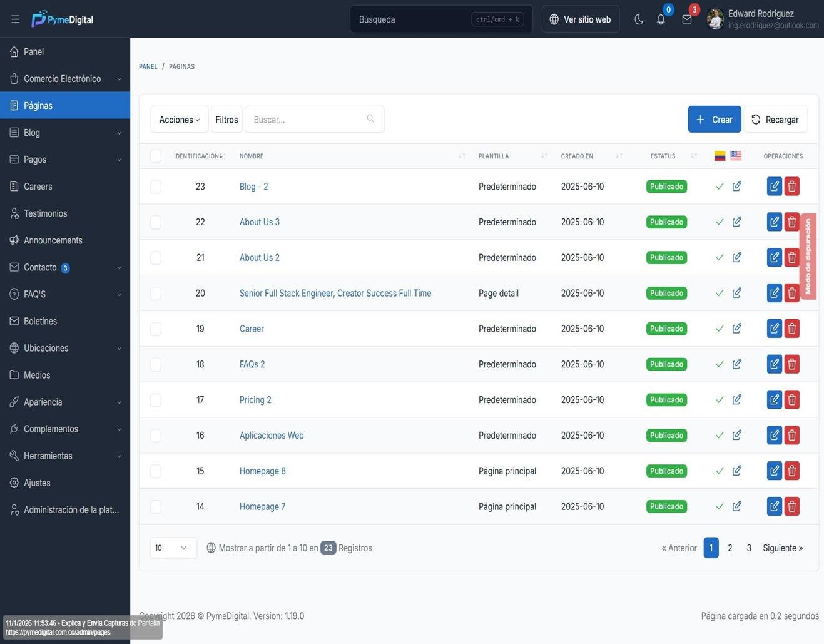
Task: Open notifications via the bell icon
Action: tap(659, 18)
